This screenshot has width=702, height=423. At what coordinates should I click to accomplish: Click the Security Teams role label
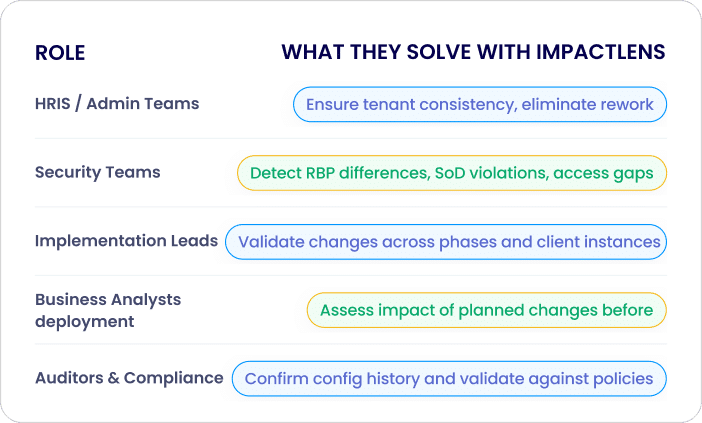98,172
